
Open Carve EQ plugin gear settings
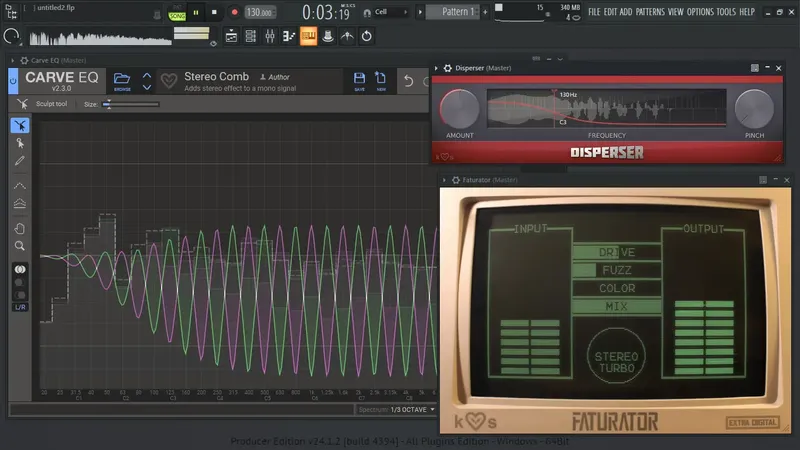coord(24,60)
